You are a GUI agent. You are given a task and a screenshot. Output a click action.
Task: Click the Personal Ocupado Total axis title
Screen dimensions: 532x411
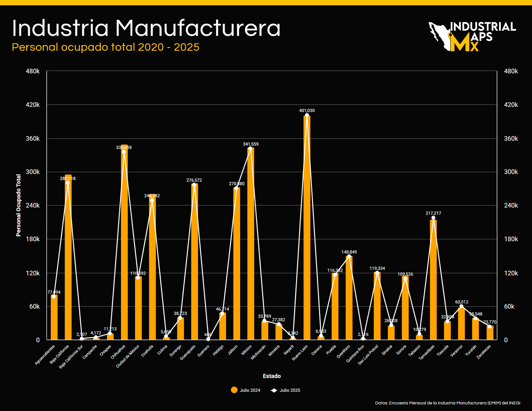pyautogui.click(x=19, y=205)
